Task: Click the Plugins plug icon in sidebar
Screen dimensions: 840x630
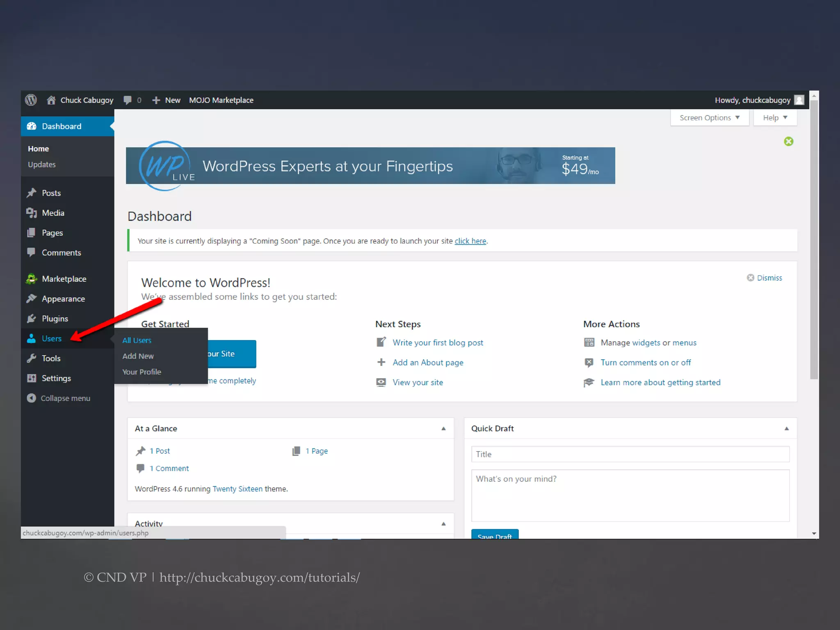Action: click(32, 319)
